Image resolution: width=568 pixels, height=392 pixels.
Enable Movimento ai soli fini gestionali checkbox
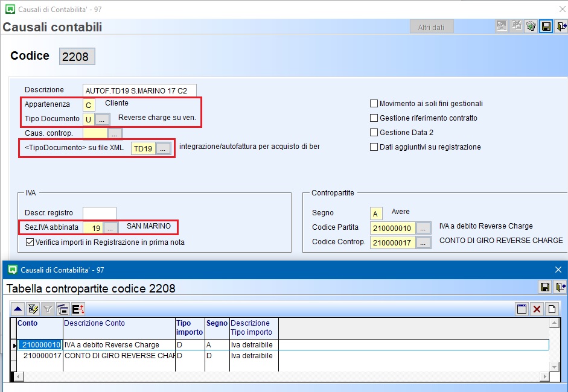[x=374, y=104]
